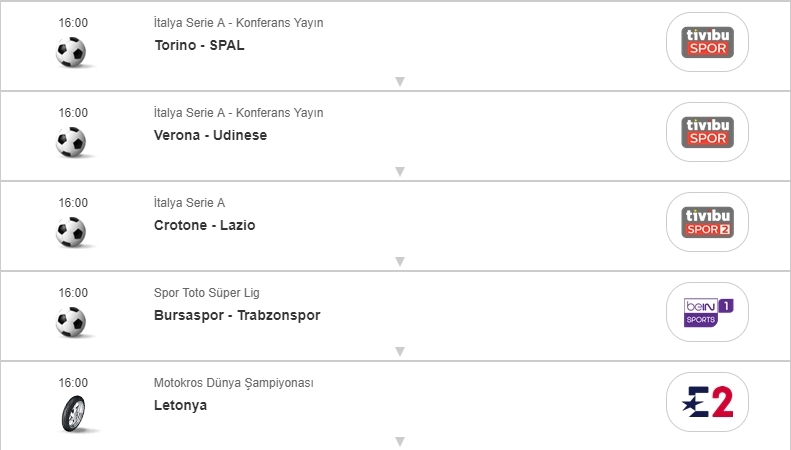Click the soccer ball icon beside Verona - Udinese

(x=72, y=142)
